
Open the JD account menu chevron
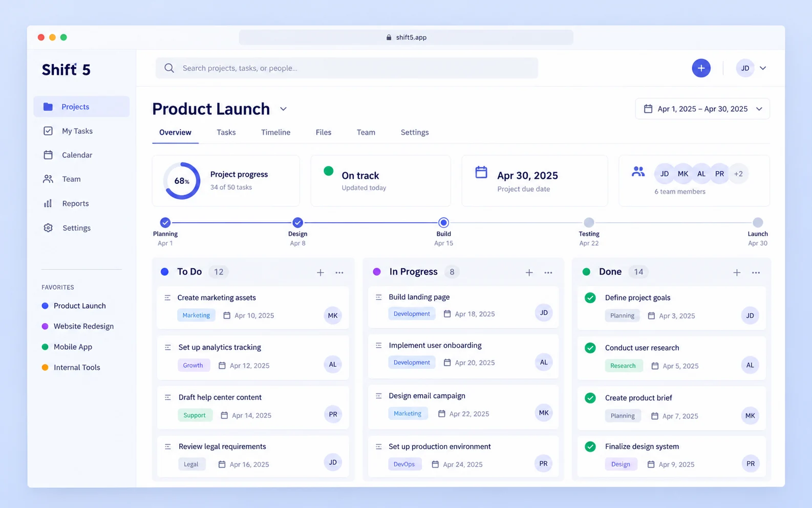[763, 68]
